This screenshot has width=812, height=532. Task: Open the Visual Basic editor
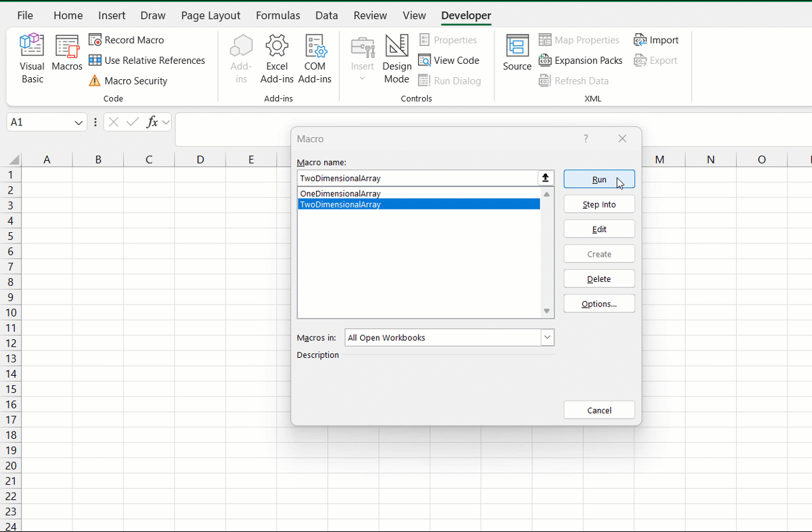click(x=32, y=59)
